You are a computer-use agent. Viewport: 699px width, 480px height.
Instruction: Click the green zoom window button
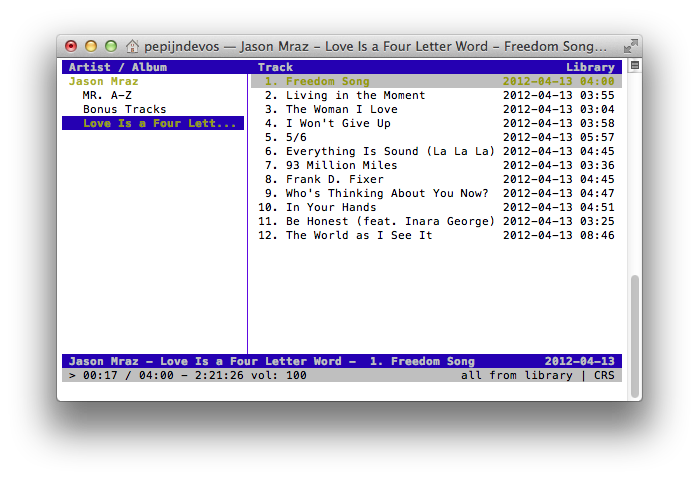[x=111, y=46]
